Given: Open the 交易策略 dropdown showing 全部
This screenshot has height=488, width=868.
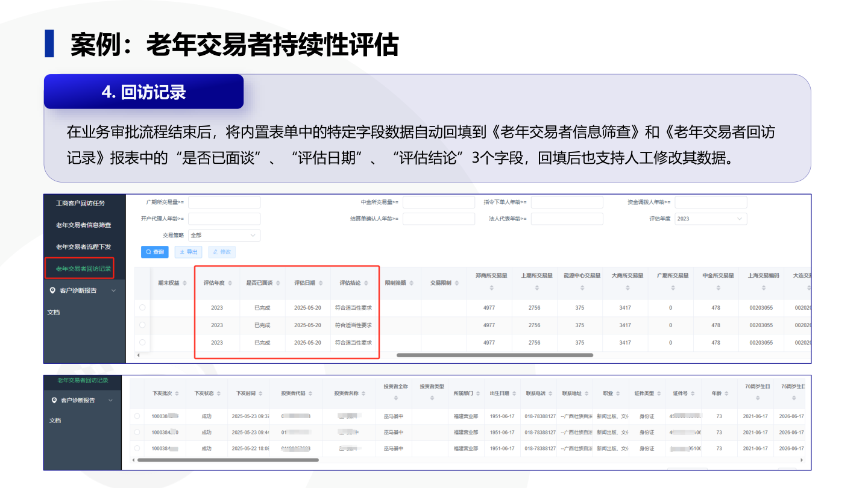Looking at the screenshot, I should point(224,235).
